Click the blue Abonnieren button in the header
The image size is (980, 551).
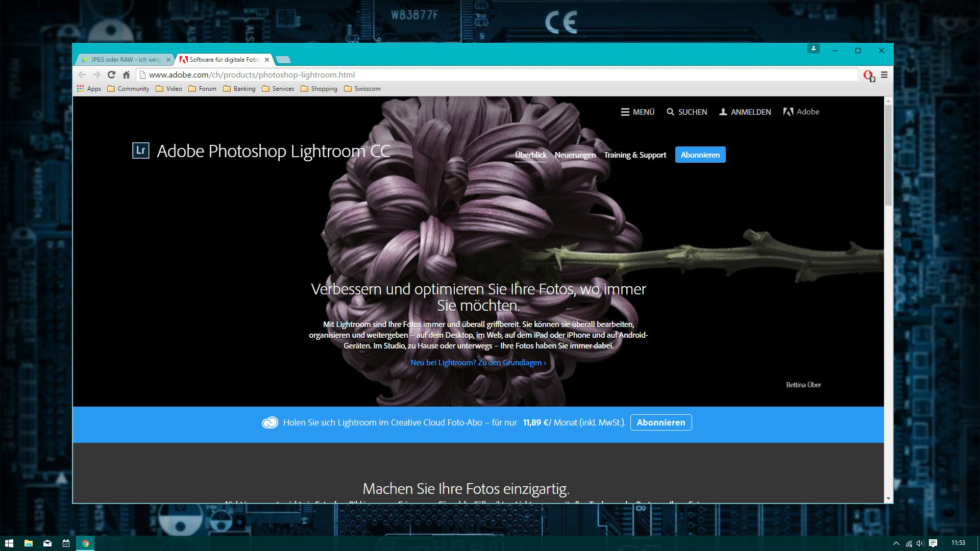coord(700,155)
